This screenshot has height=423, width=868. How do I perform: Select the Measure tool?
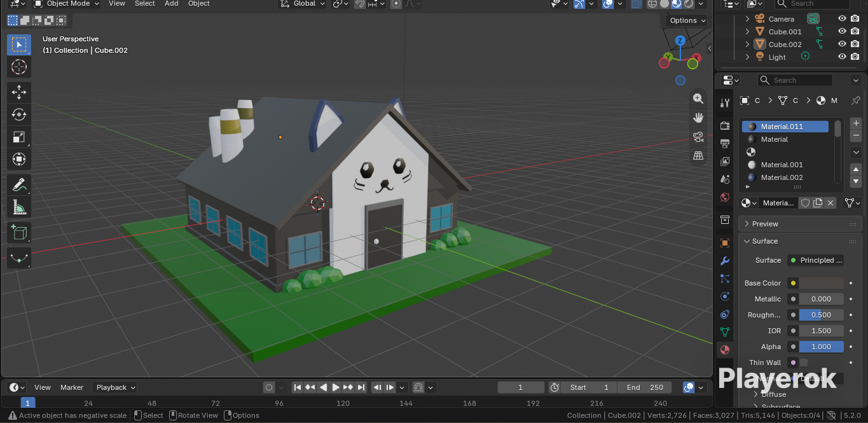(x=19, y=207)
